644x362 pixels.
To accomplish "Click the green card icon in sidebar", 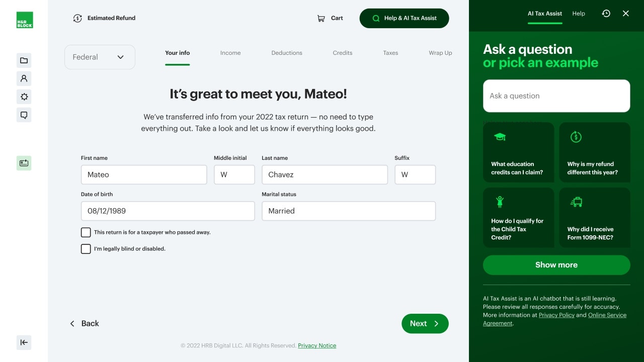I will pos(24,163).
